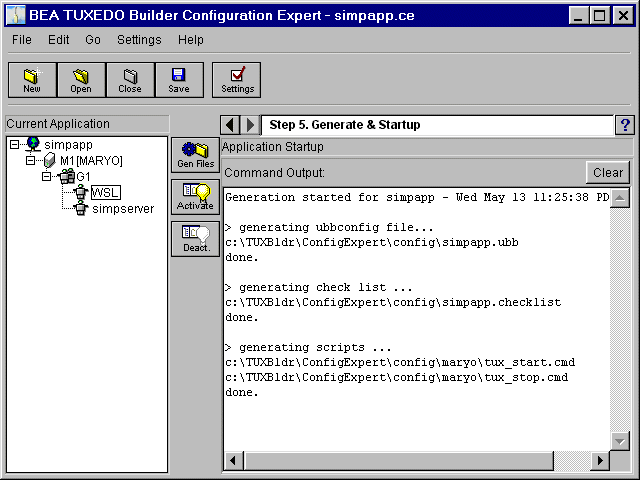Click the '> generating check list ...' line
The width and height of the screenshot is (640, 480).
coord(319,287)
